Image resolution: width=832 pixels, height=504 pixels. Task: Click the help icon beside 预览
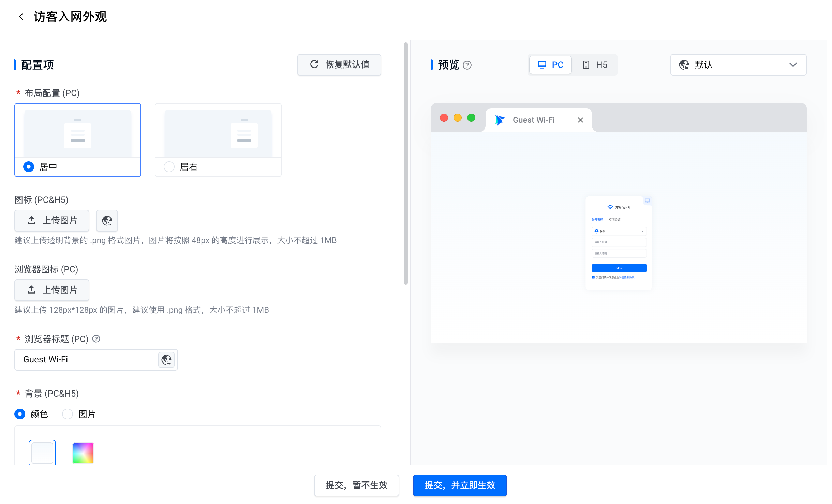(467, 65)
